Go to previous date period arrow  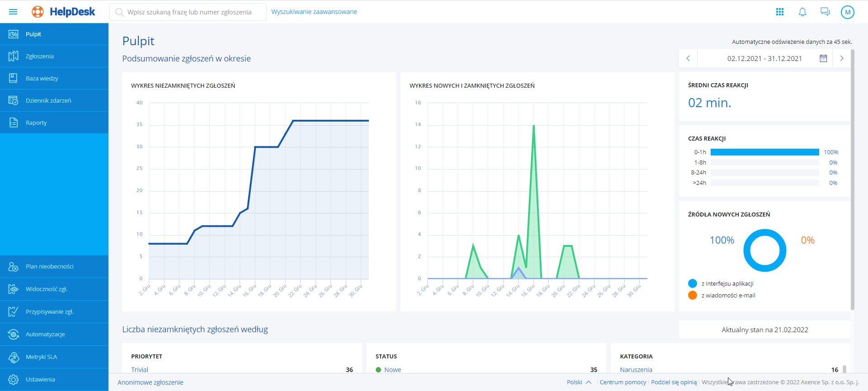coord(688,58)
